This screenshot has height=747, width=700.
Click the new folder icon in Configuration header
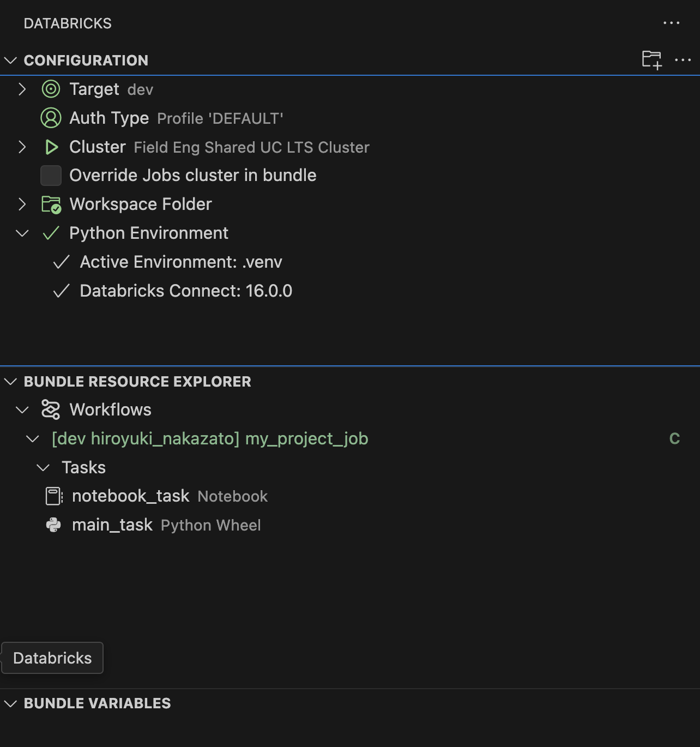point(653,61)
